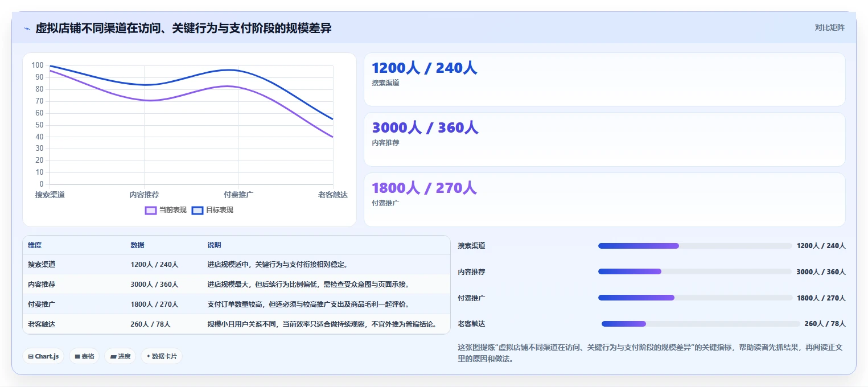This screenshot has height=387, width=868.
Task: Click the 搜索渠道 progress bar
Action: (x=695, y=246)
